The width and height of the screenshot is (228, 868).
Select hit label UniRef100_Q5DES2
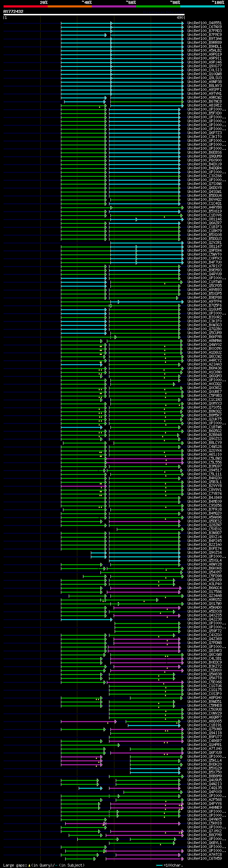(204, 521)
